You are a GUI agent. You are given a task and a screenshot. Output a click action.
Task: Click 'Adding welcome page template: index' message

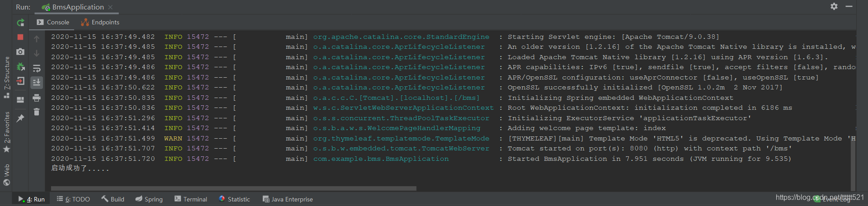point(587,128)
